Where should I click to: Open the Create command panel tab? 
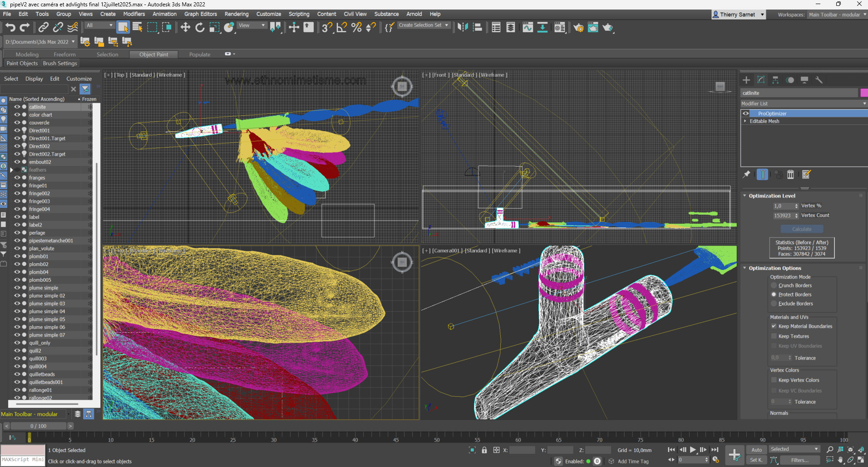point(746,80)
